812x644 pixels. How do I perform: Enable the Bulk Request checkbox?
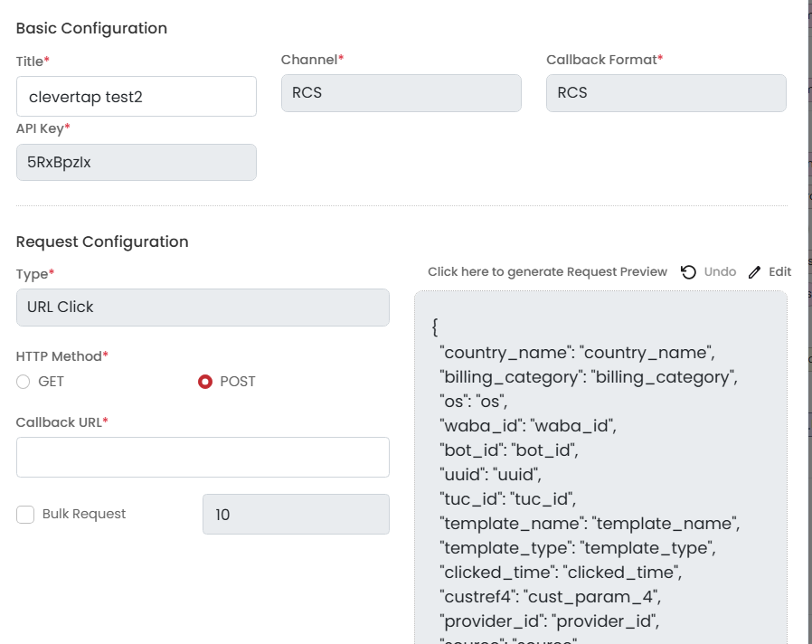click(25, 515)
